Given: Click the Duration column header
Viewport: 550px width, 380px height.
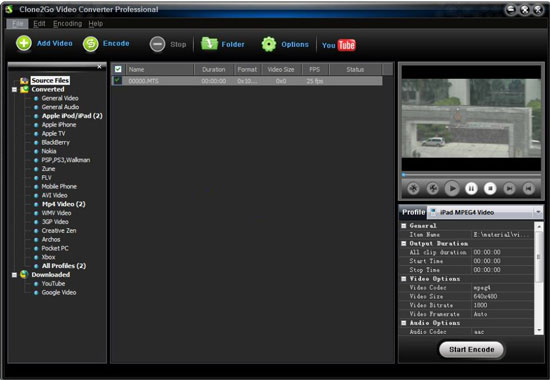Looking at the screenshot, I should click(x=214, y=69).
